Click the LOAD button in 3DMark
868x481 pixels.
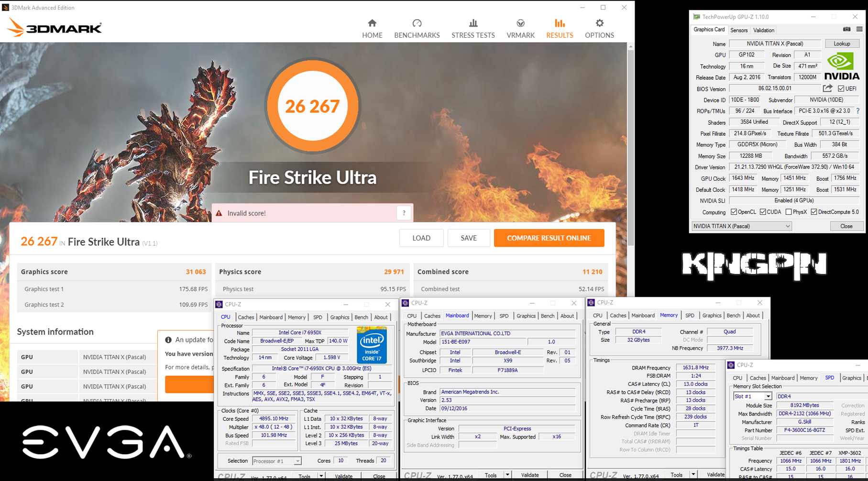[421, 238]
